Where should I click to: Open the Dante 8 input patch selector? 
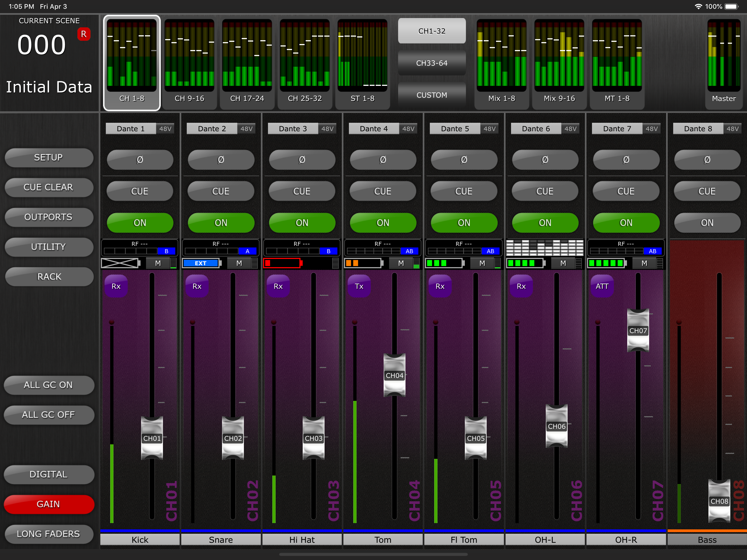pyautogui.click(x=698, y=129)
